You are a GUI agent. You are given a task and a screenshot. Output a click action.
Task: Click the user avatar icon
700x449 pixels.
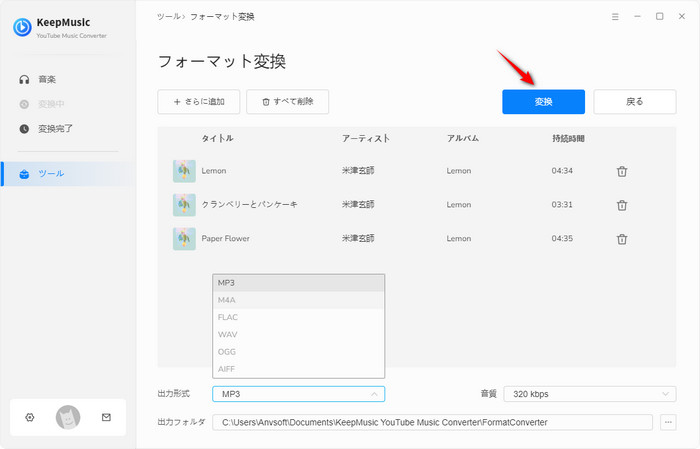pyautogui.click(x=68, y=417)
